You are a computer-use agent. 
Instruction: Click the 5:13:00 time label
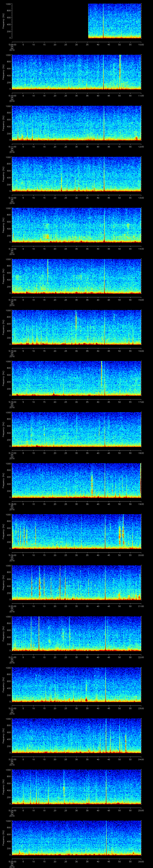click(12, 249)
